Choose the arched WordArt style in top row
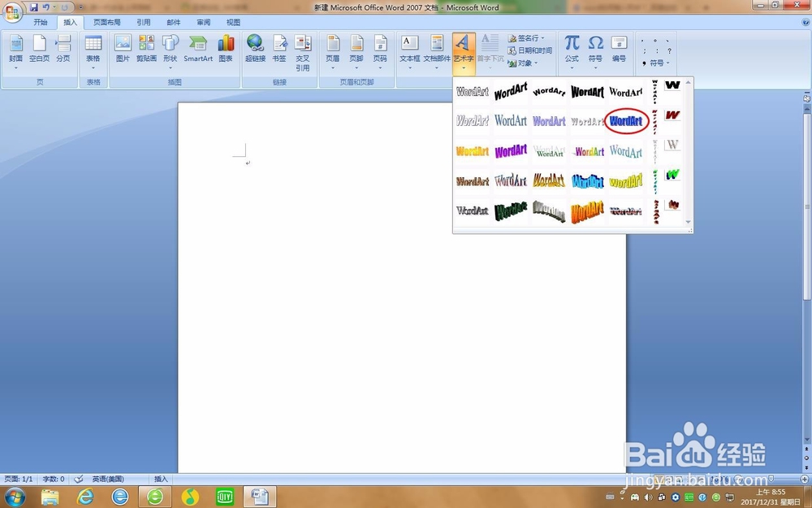Image resolution: width=812 pixels, height=508 pixels. pyautogui.click(x=549, y=92)
